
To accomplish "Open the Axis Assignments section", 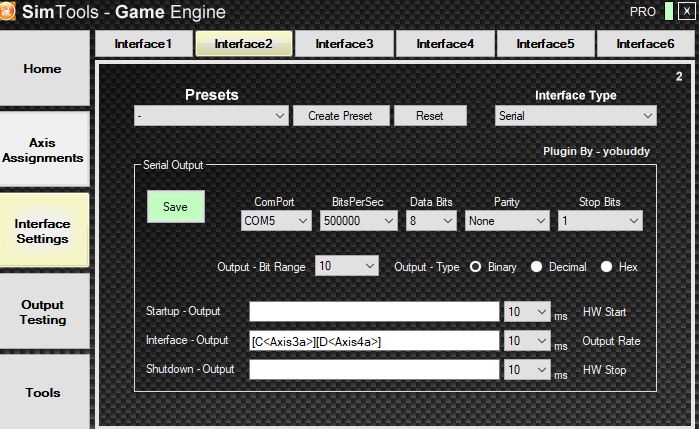I will point(43,151).
